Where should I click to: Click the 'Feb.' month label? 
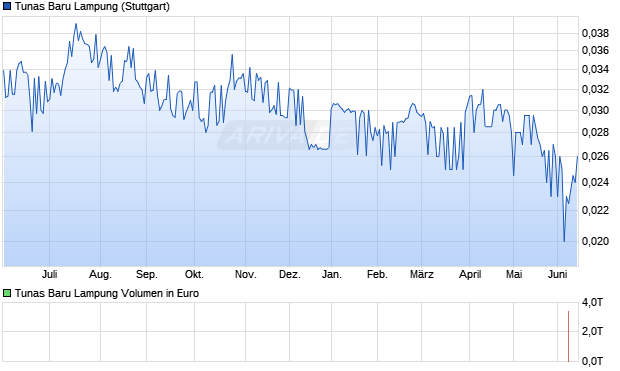click(x=377, y=274)
